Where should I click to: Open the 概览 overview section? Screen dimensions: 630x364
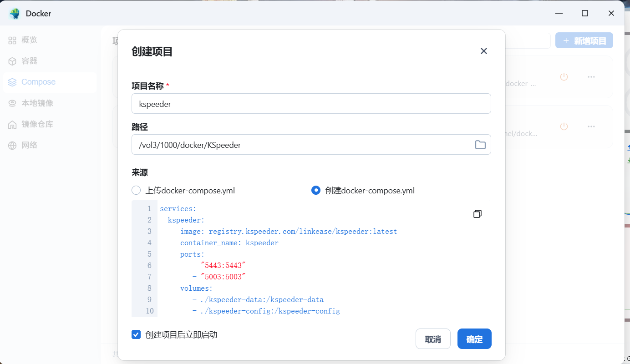[23, 40]
